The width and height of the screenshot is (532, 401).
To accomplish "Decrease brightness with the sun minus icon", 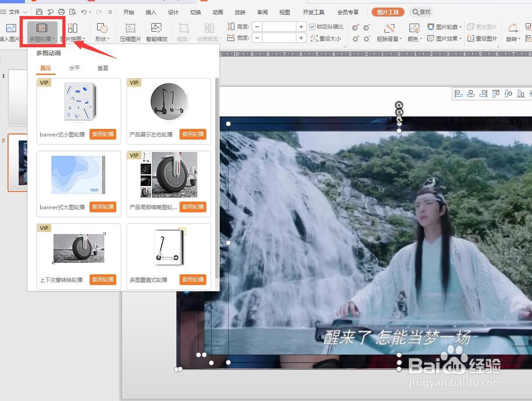I will coord(367,39).
